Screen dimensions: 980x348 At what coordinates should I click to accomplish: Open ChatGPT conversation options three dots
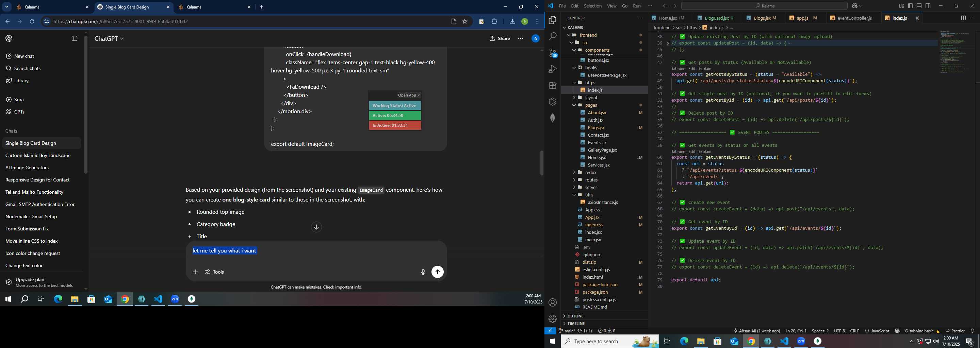tap(520, 38)
